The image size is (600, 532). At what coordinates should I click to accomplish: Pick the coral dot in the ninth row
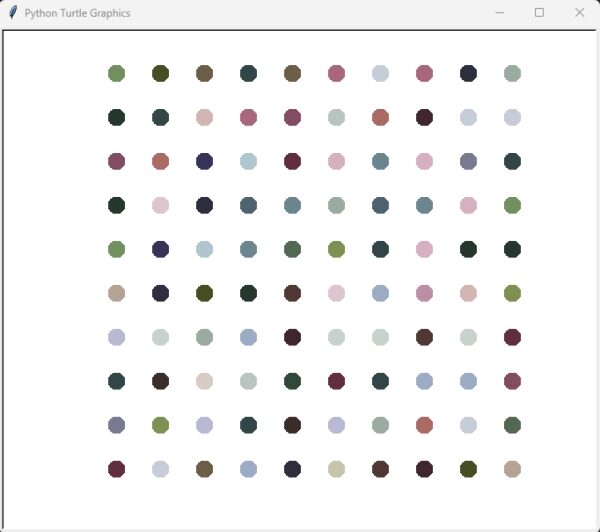point(424,425)
